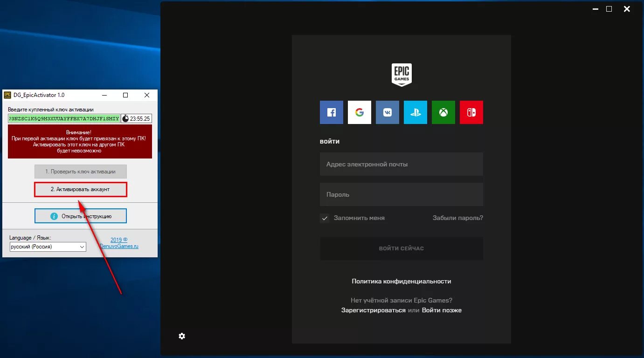Click Активировать аккаунт button
This screenshot has width=644, height=358.
pyautogui.click(x=81, y=190)
